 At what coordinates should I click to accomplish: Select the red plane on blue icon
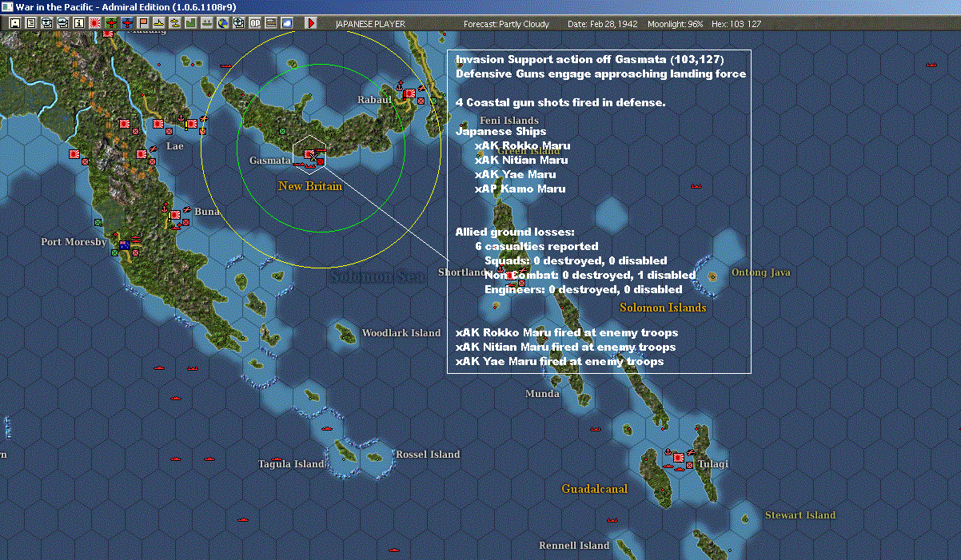[x=127, y=23]
